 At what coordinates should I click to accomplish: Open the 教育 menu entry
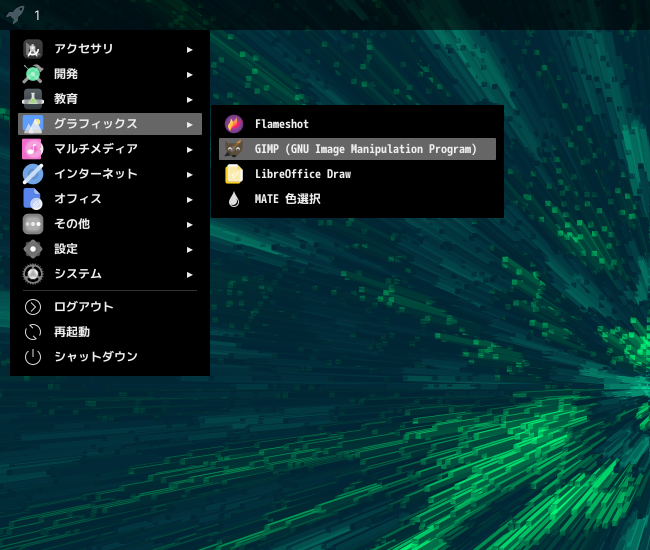click(110, 99)
